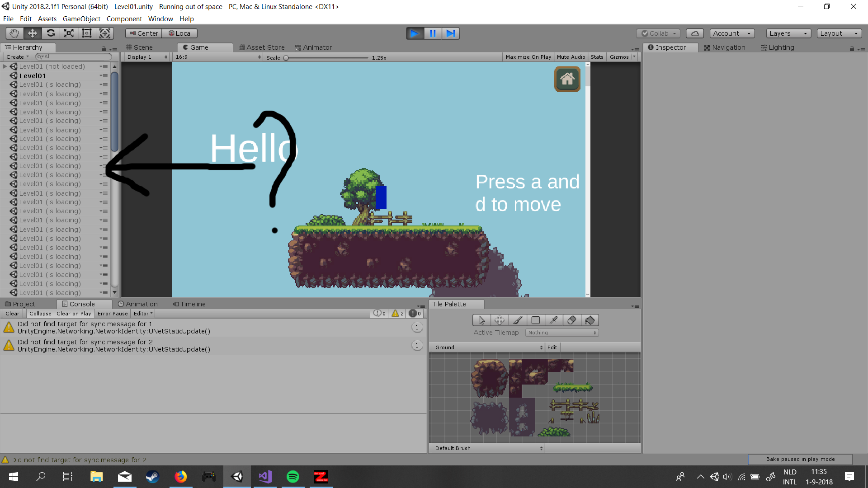Open the Layers dropdown

[788, 33]
